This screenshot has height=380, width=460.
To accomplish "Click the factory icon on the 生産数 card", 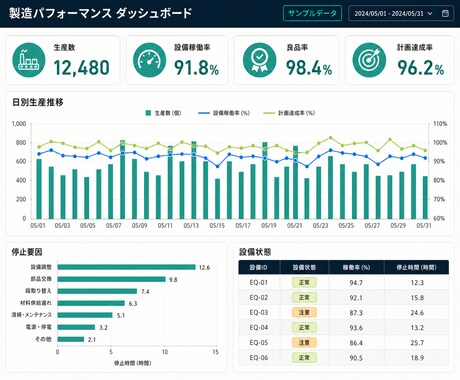I will point(29,60).
